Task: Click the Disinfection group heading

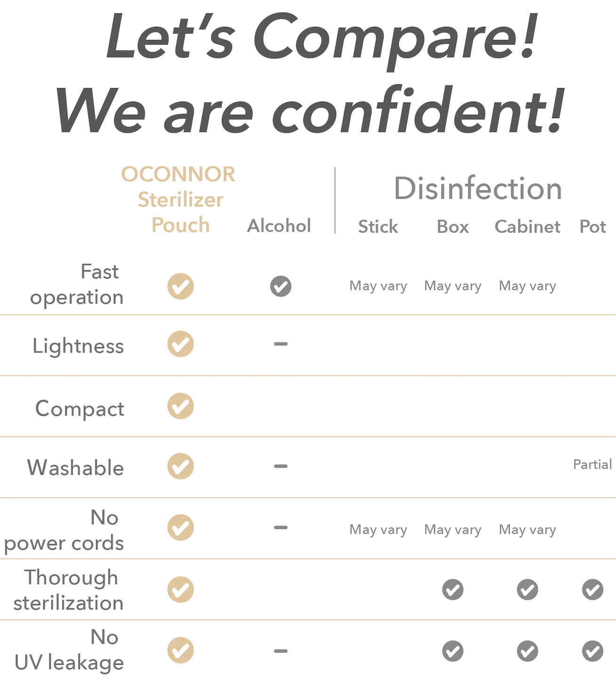Action: (x=478, y=189)
